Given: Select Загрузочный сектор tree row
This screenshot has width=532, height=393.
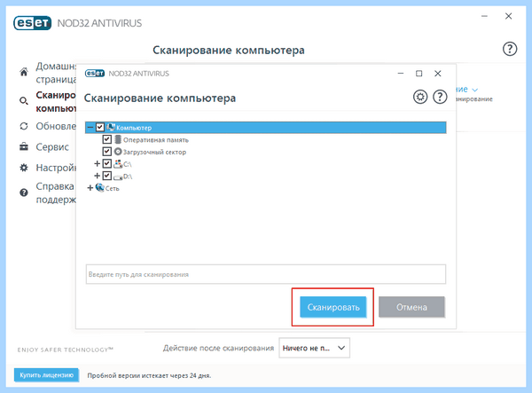Looking at the screenshot, I should click(x=154, y=152).
